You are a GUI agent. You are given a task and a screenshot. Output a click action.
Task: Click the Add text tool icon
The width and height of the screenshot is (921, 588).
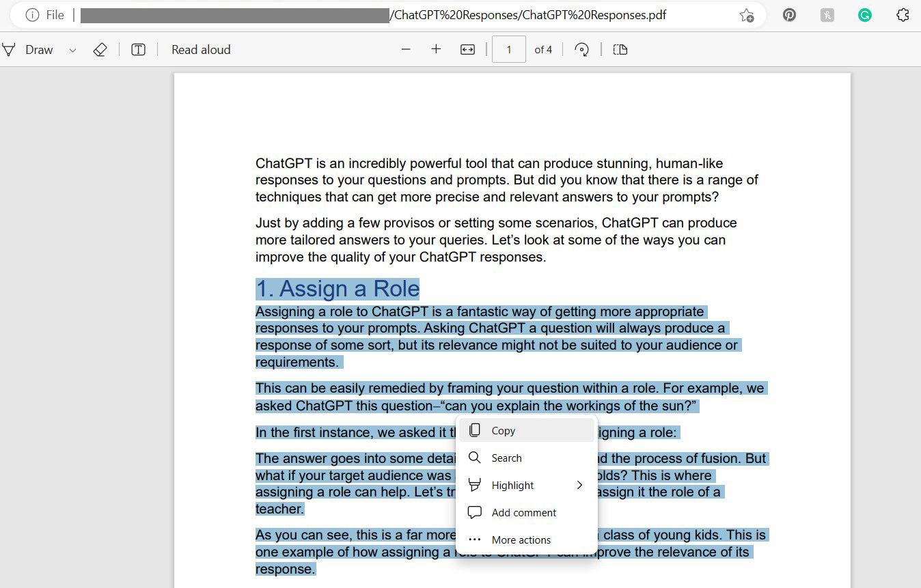click(138, 48)
